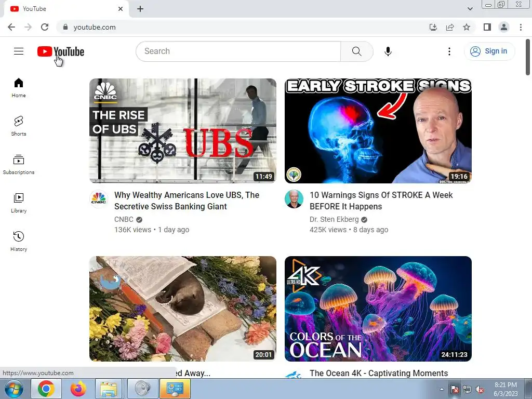532x399 pixels.
Task: Launch Firefox from the taskbar
Action: click(78, 389)
